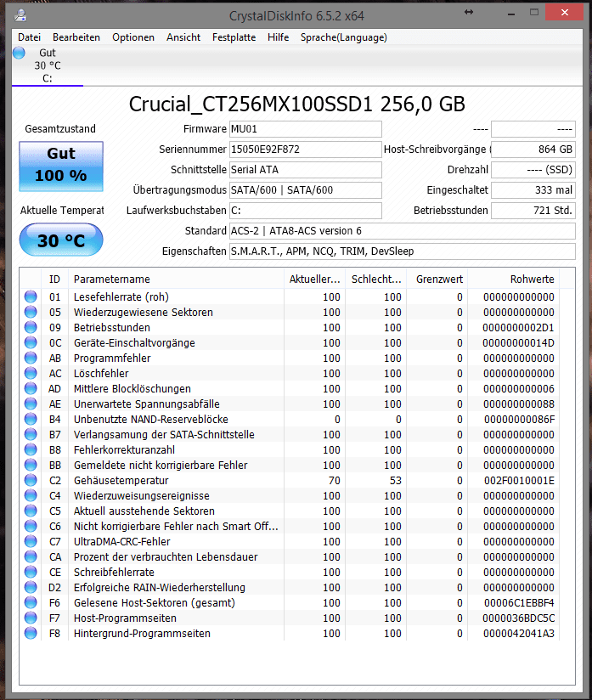Open the Optionen menu

click(x=133, y=37)
